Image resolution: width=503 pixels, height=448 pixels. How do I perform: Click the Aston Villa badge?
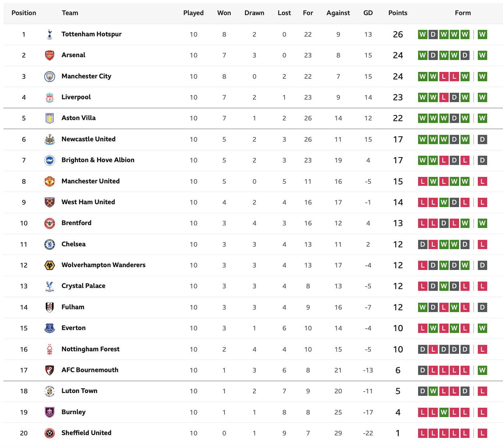(x=50, y=118)
